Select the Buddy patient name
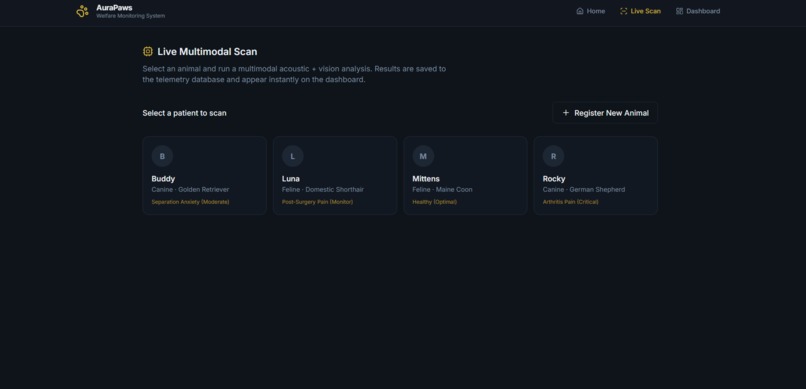 (163, 179)
